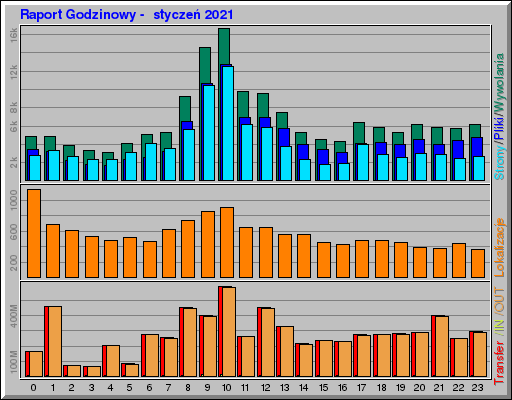
Task: Click the cyan Strony bar at hour 9
Action: pyautogui.click(x=209, y=133)
